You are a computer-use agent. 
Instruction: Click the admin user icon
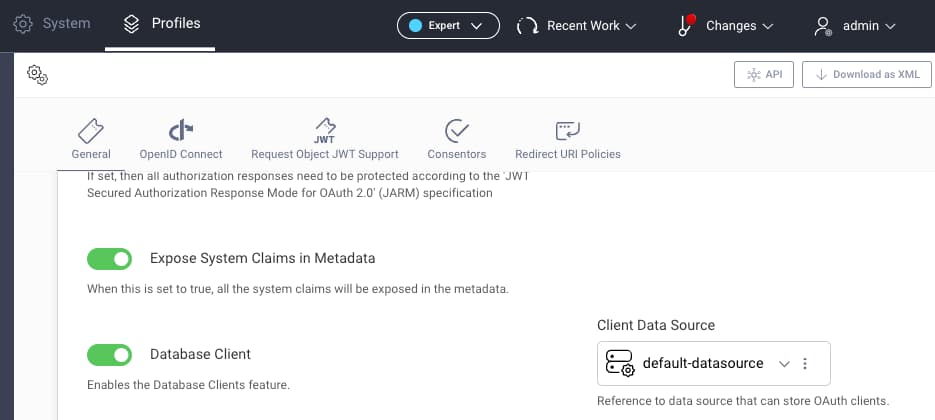coord(823,26)
